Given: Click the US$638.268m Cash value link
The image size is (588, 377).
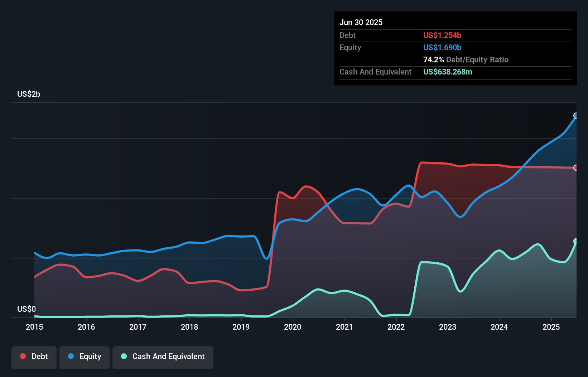Looking at the screenshot, I should point(448,72).
